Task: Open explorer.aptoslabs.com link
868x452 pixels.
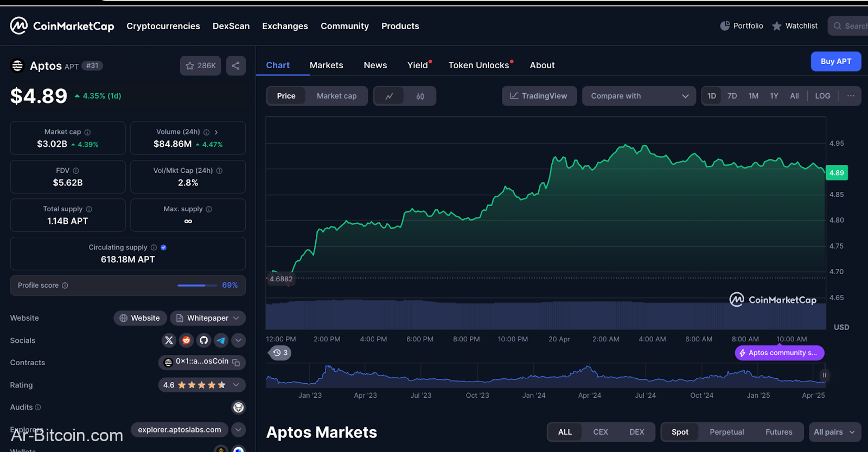Action: [180, 430]
